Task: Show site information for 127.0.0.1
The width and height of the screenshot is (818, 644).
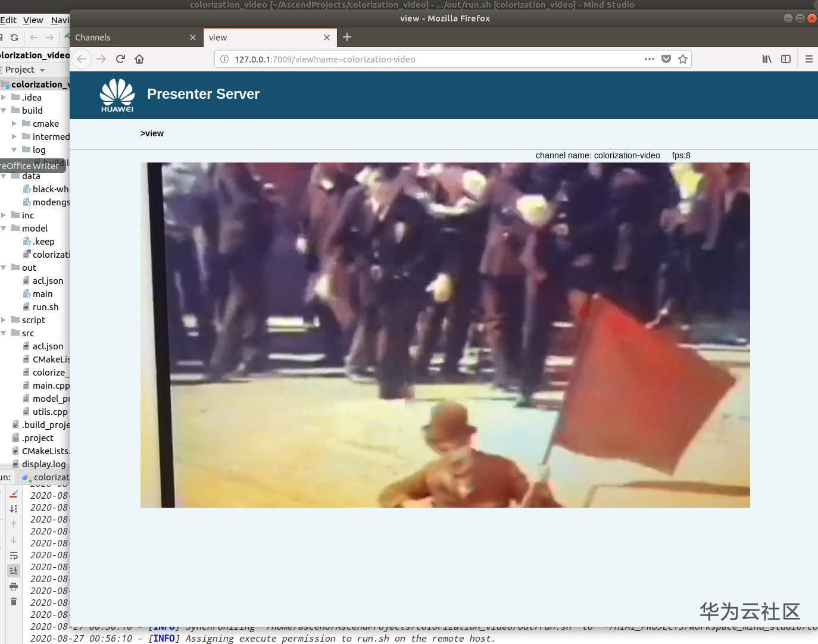Action: pyautogui.click(x=224, y=59)
